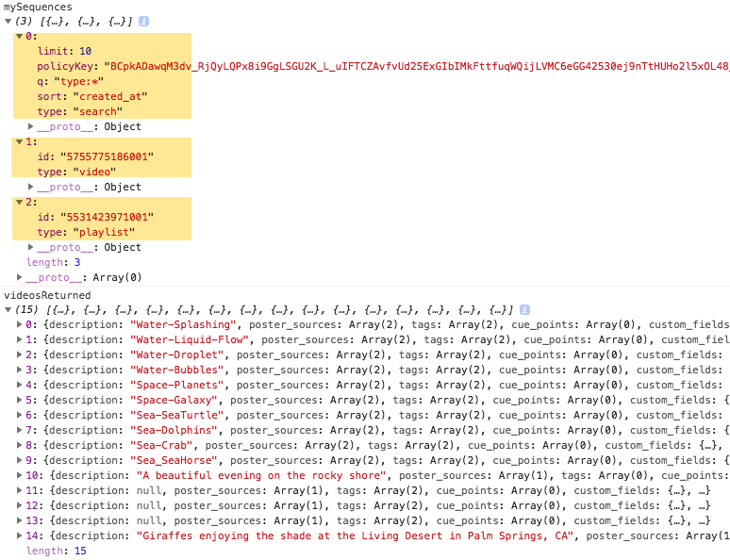Expand the __proto__ Array(0) entry
This screenshot has height=560, width=730.
20,277
